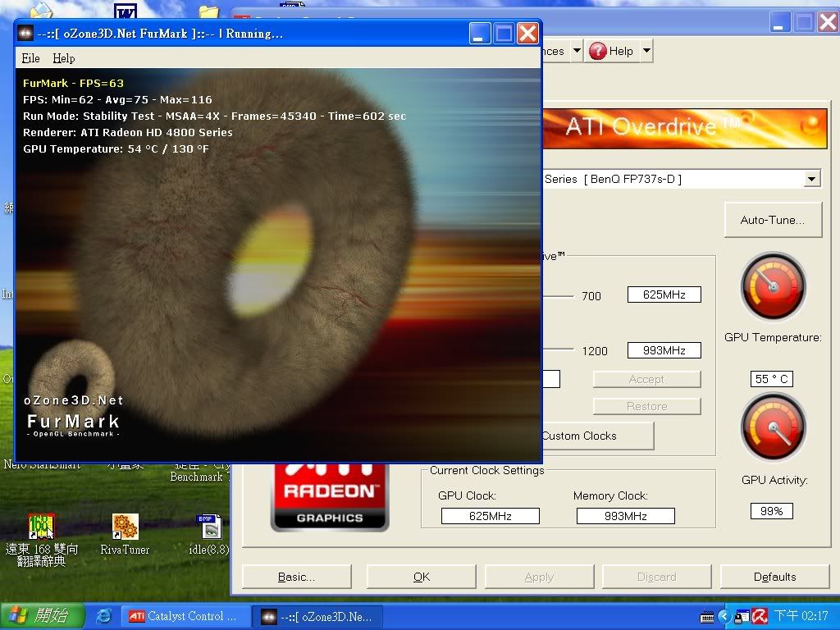
Task: Click the GPU Temperature gauge icon
Action: point(773,287)
